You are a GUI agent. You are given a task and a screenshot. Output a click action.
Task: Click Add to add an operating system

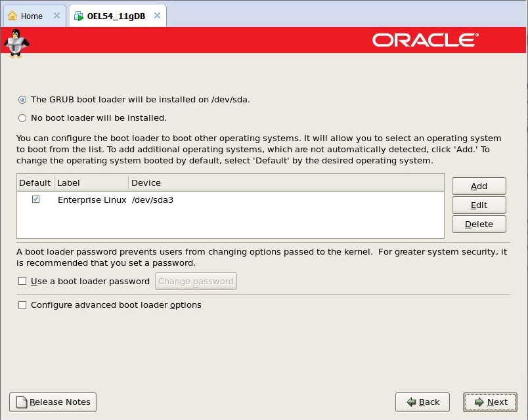479,186
